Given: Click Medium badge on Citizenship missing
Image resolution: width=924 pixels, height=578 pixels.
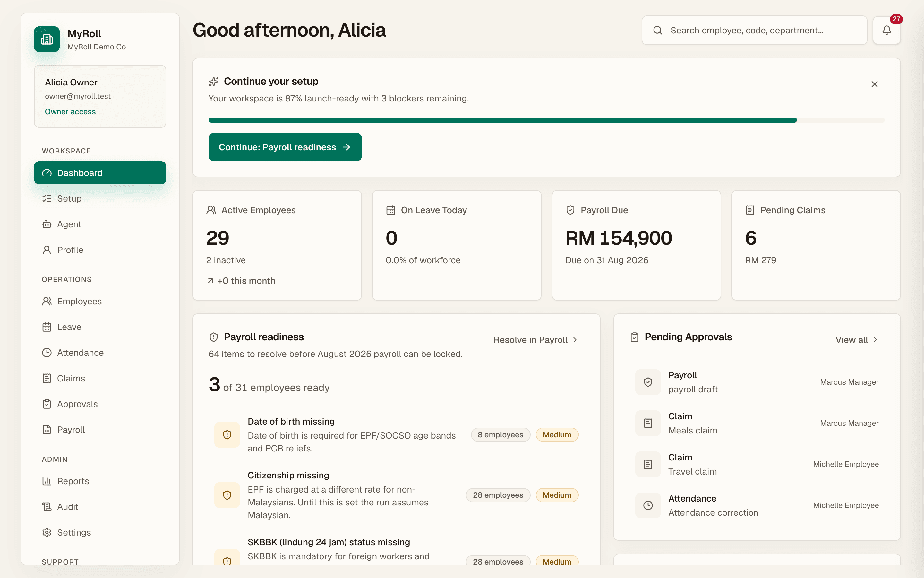Looking at the screenshot, I should [557, 495].
